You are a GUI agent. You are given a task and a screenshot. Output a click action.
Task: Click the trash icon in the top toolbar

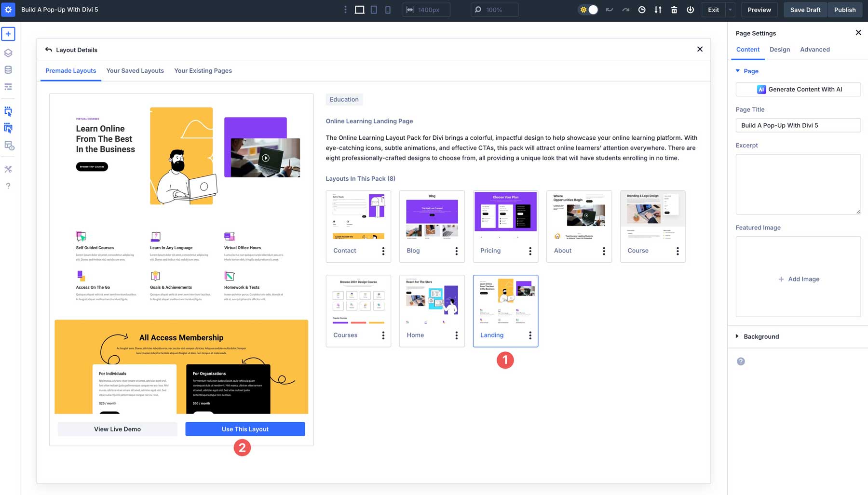pos(674,10)
